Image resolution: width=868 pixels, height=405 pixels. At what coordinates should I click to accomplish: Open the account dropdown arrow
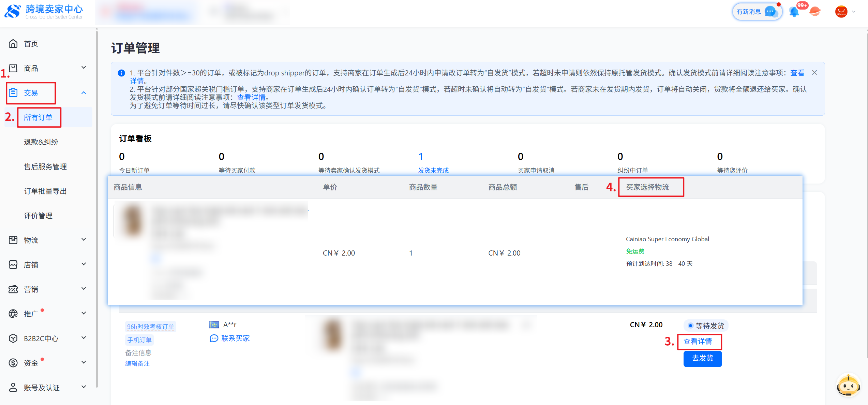854,12
